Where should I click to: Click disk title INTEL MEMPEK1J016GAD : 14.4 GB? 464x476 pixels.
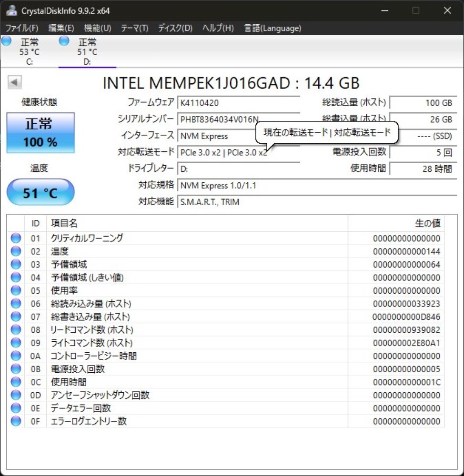coord(231,83)
